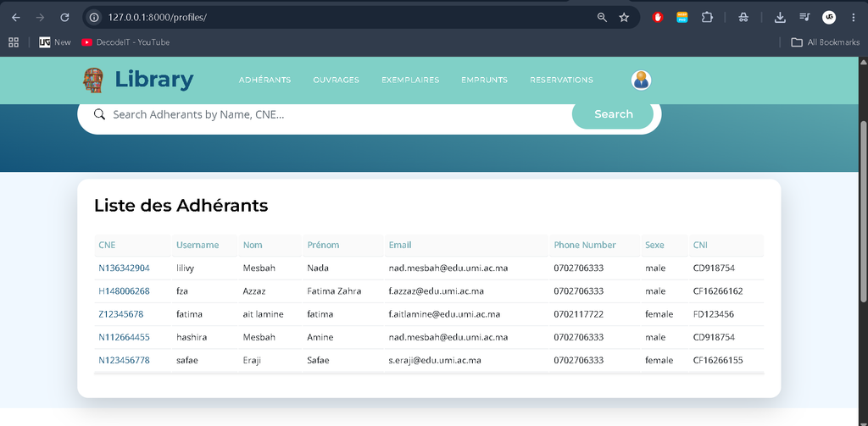Open the red ad blocker extension icon
The height and width of the screenshot is (426, 868).
click(x=658, y=18)
